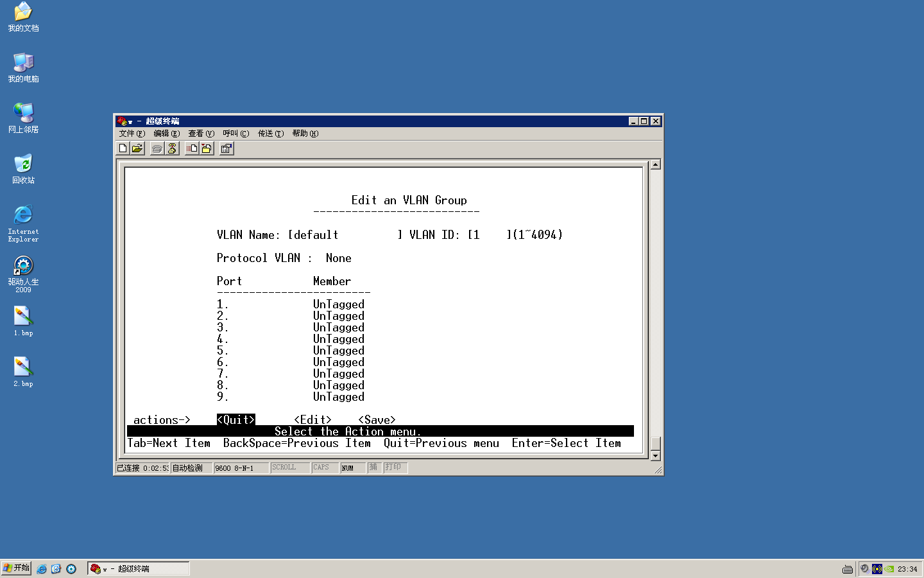
Task: Click the CAPS status indicator
Action: click(x=325, y=468)
